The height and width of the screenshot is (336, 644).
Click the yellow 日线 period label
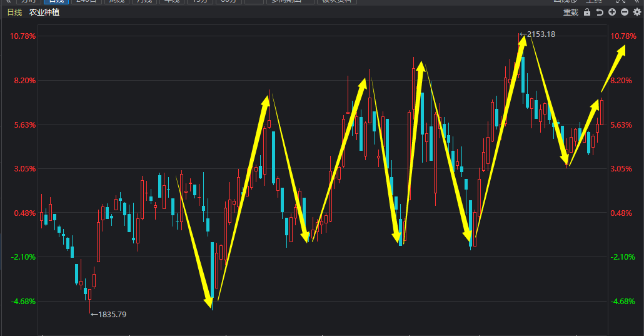click(14, 13)
